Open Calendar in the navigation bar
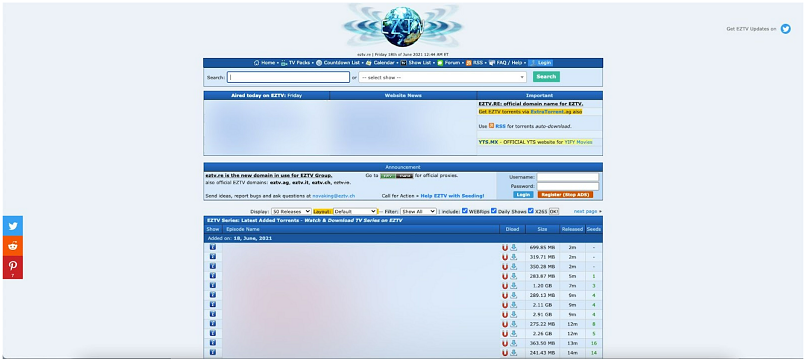The height and width of the screenshot is (362, 806). (x=380, y=63)
